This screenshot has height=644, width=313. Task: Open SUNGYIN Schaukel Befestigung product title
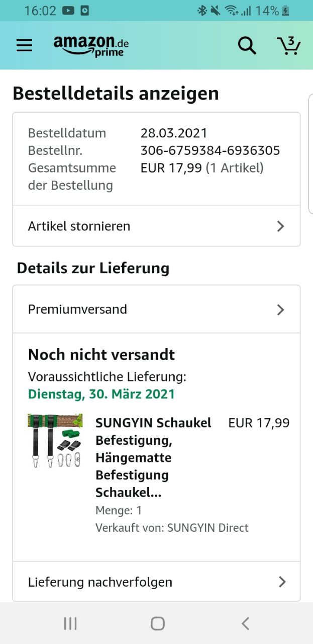coord(153,457)
